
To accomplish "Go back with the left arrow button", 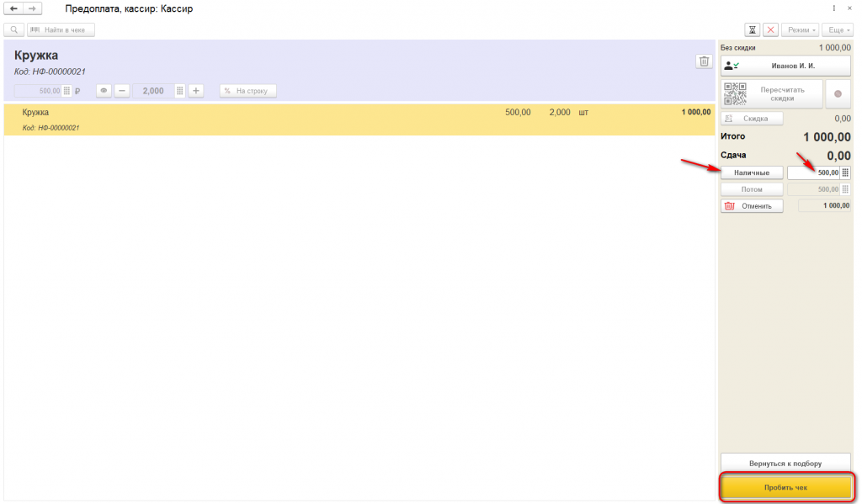I will (13, 8).
